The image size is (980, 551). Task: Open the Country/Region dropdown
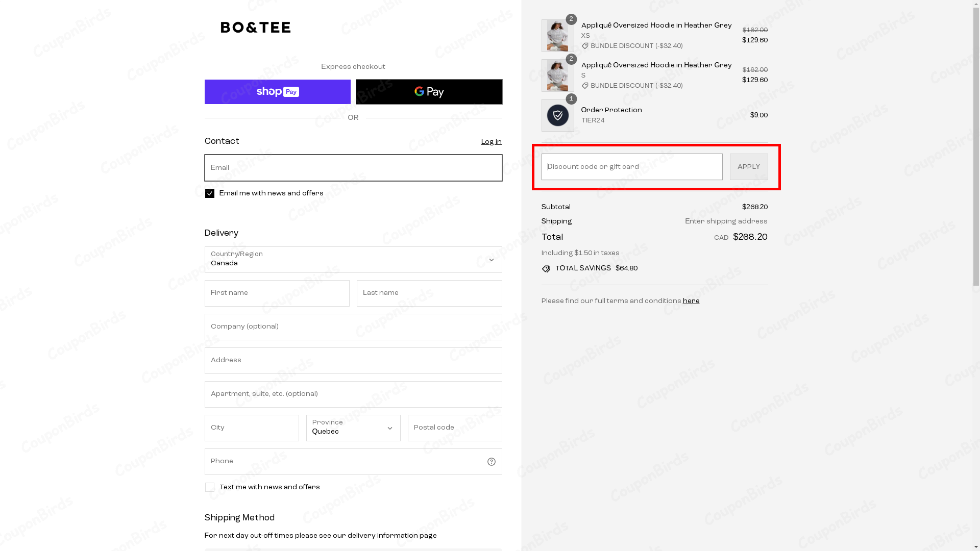click(x=353, y=260)
